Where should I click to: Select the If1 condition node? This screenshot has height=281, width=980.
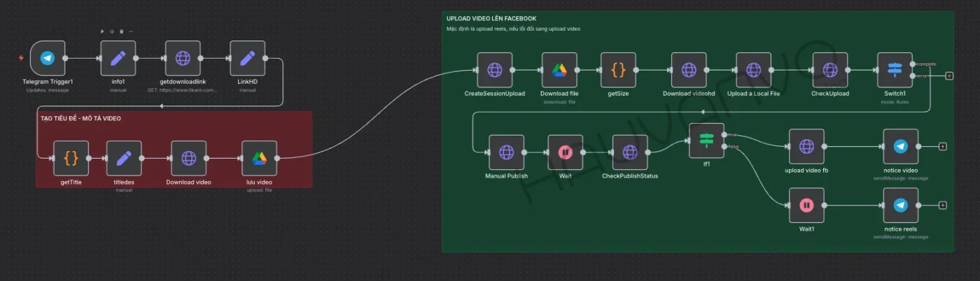tap(707, 140)
